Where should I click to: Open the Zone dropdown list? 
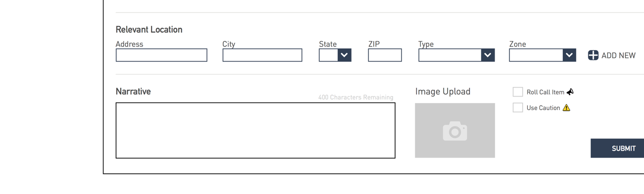[569, 55]
